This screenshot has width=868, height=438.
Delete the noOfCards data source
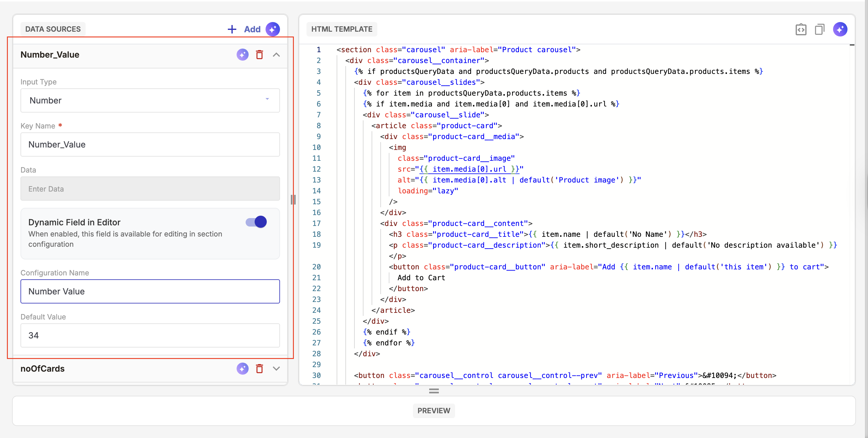point(259,369)
